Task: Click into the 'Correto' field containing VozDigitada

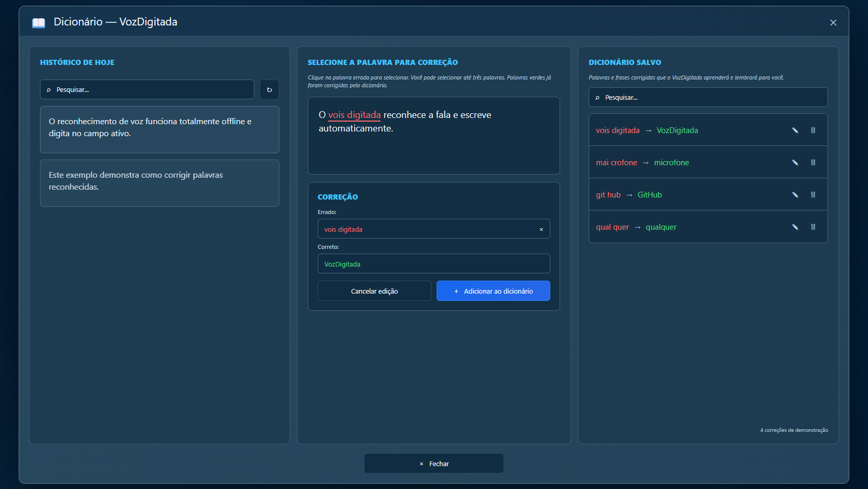Action: tap(434, 263)
